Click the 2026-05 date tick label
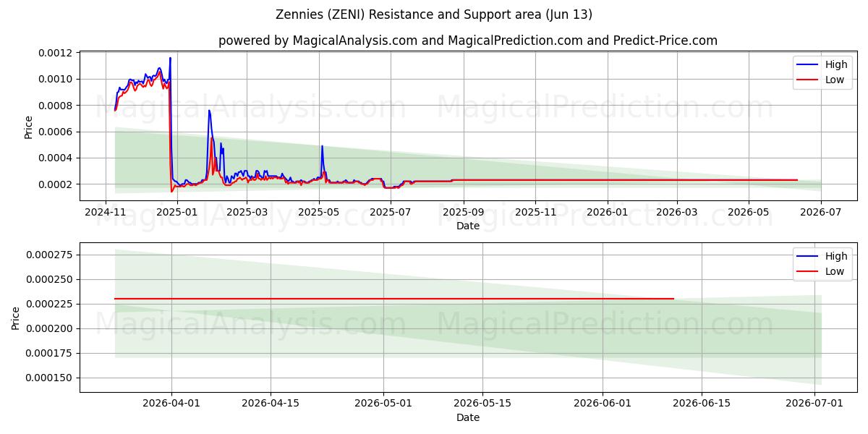 (x=749, y=212)
